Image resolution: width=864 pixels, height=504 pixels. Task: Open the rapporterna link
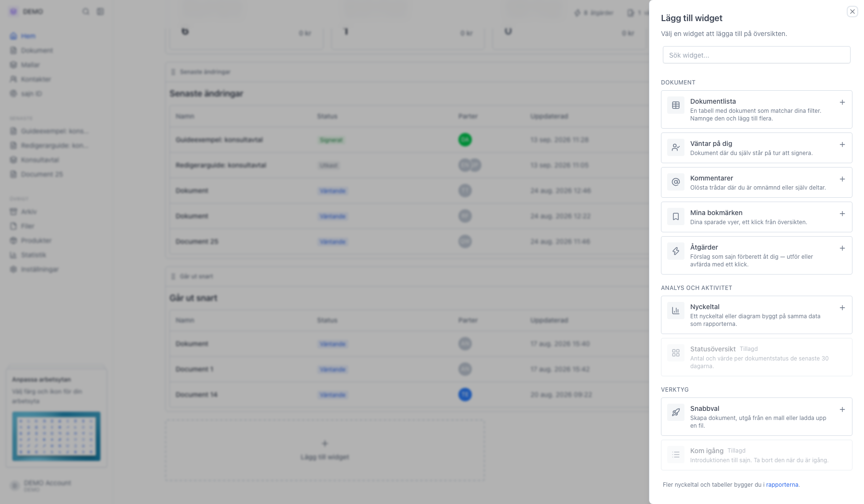coord(782,485)
